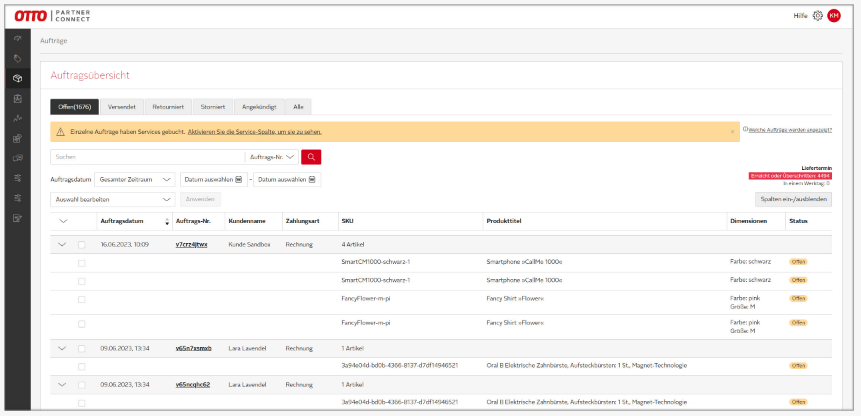Collapse order row v7crz4jtwx with chevron
The height and width of the screenshot is (416, 861).
62,245
